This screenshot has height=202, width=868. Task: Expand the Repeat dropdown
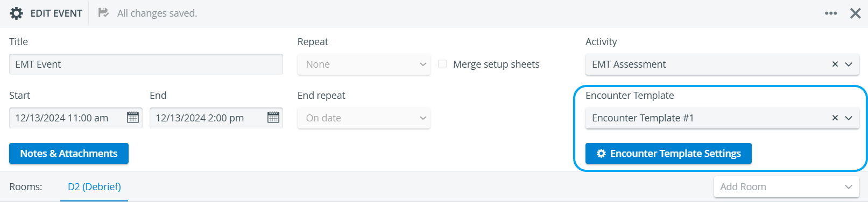(x=364, y=64)
